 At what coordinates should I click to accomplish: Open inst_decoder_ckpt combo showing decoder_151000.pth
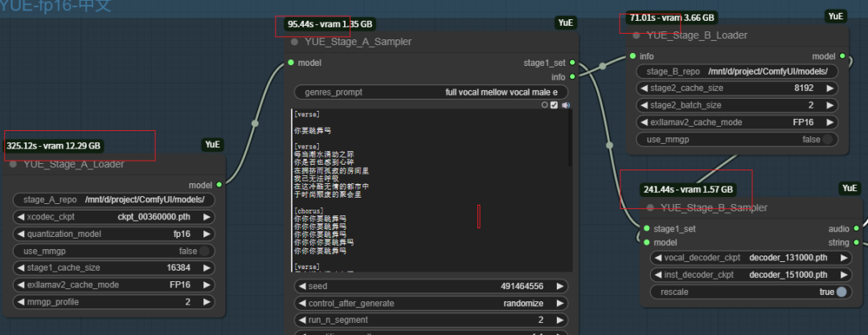(751, 276)
